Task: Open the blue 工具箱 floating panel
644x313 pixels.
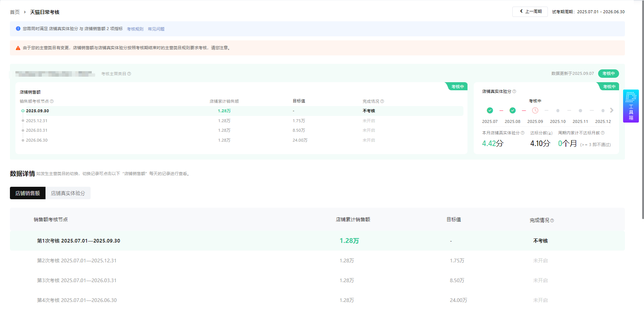Action: (x=631, y=106)
